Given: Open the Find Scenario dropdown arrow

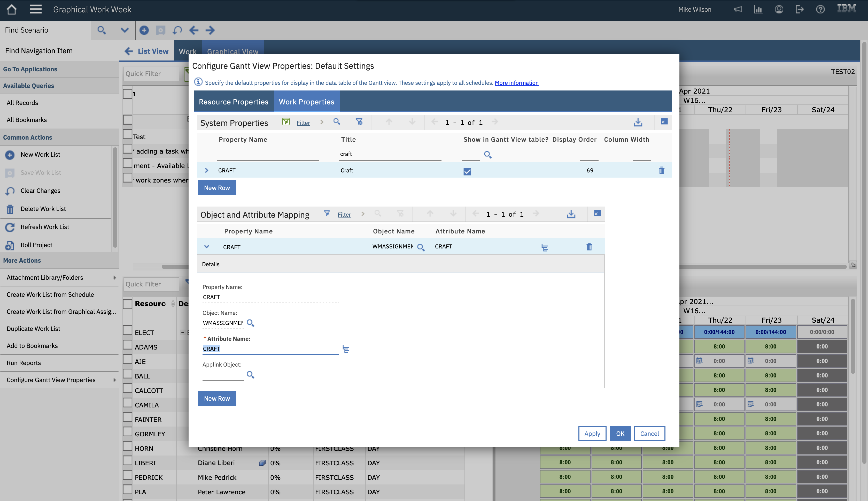Looking at the screenshot, I should point(125,30).
